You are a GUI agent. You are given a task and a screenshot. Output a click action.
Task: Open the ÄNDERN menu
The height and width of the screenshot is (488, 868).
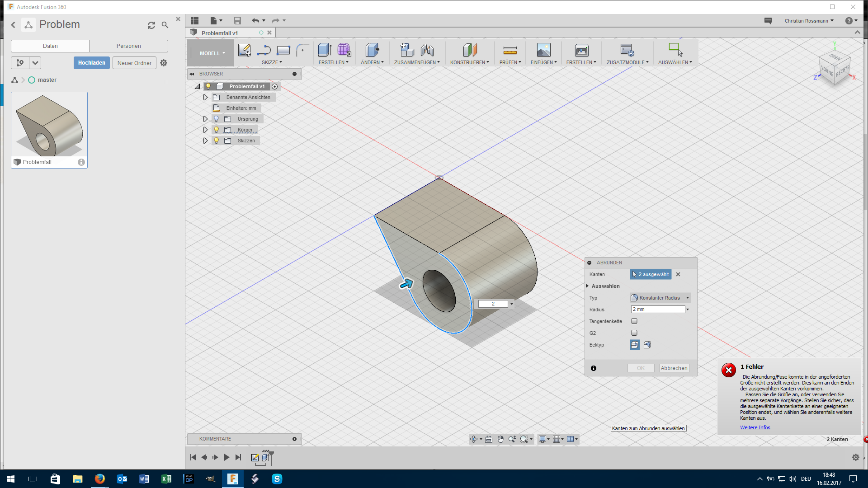(x=372, y=62)
